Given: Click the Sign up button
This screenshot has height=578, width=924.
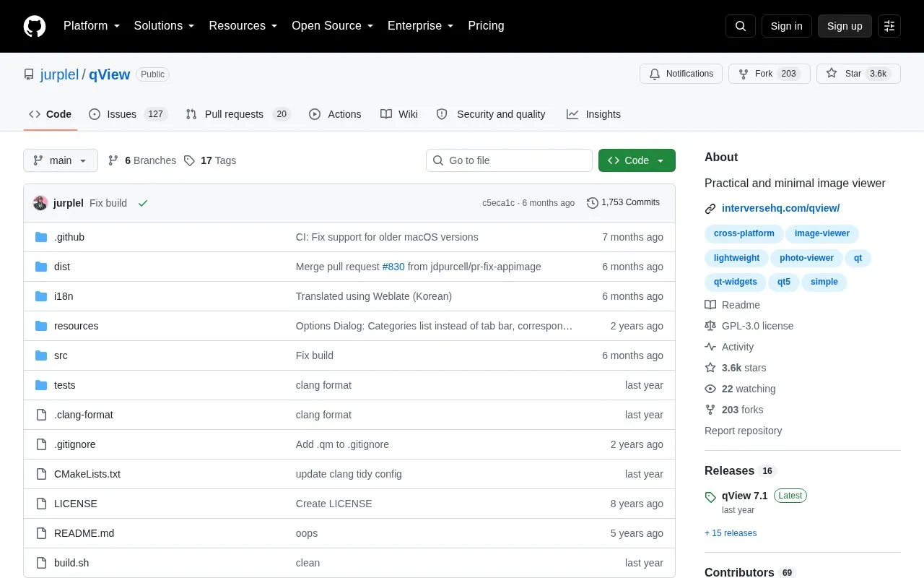Looking at the screenshot, I should [845, 26].
